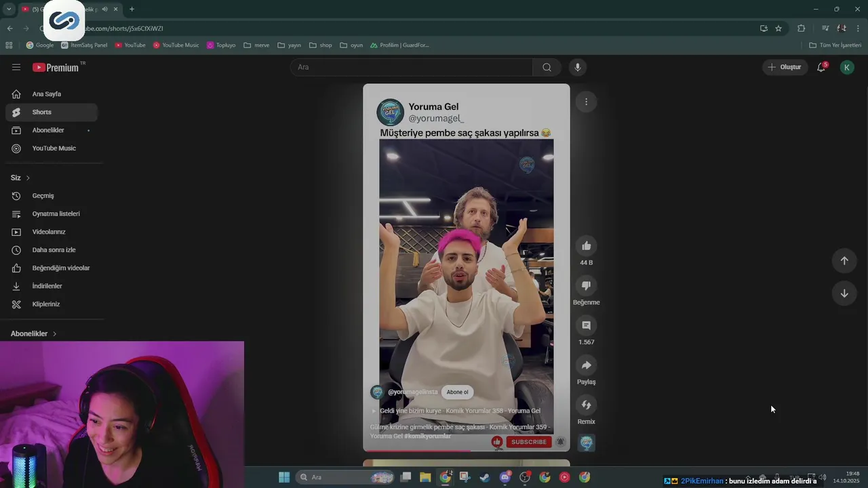This screenshot has height=488, width=868.
Task: Go to previous Short with up arrow
Action: pos(844,261)
